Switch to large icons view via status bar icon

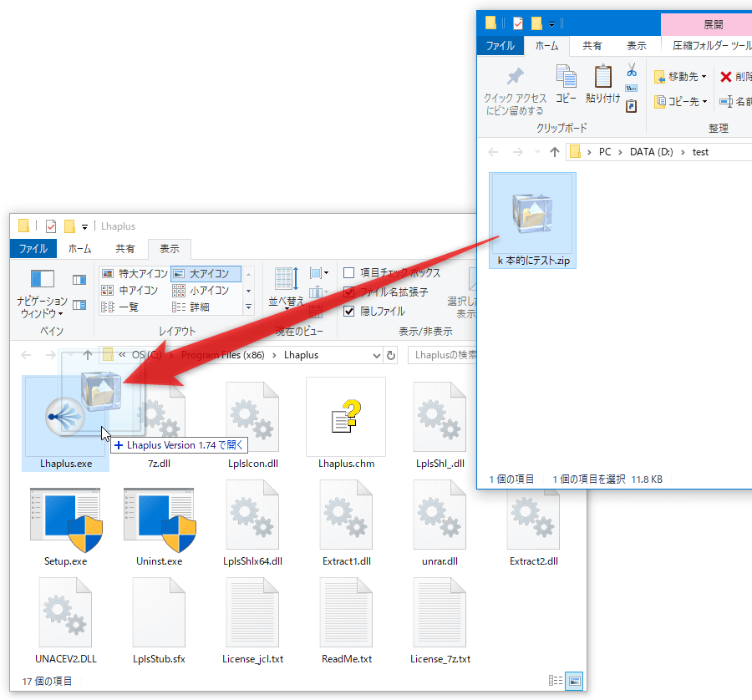click(574, 681)
